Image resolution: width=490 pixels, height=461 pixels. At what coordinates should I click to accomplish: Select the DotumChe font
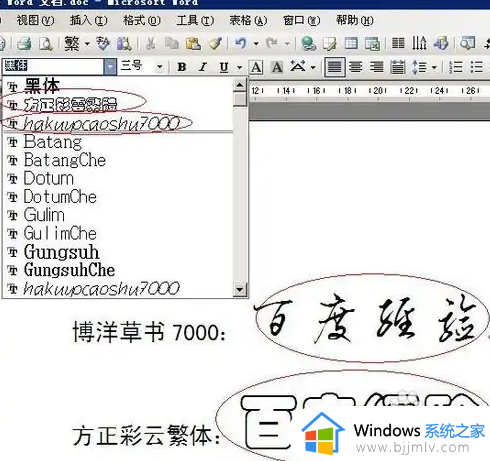118,197
